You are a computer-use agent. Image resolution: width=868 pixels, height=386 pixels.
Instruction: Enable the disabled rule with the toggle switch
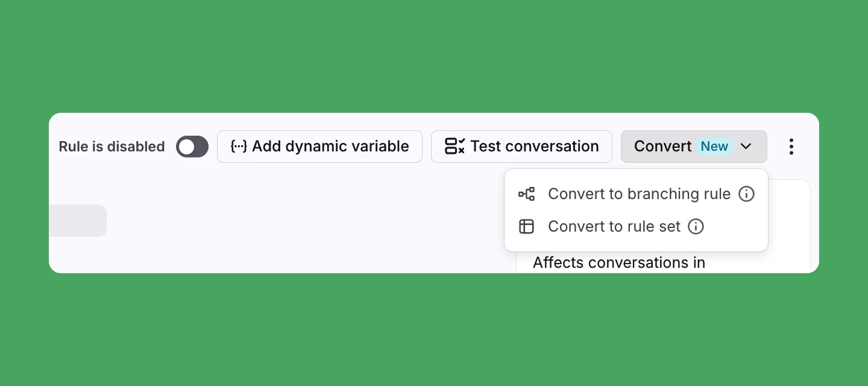pos(192,146)
